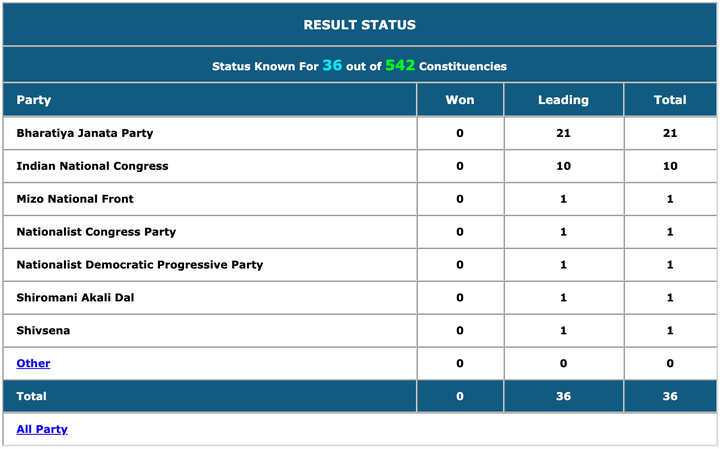Screen dimensions: 720x449
Task: Click Nationalist Democratic Progressive Party name
Action: pyautogui.click(x=140, y=265)
